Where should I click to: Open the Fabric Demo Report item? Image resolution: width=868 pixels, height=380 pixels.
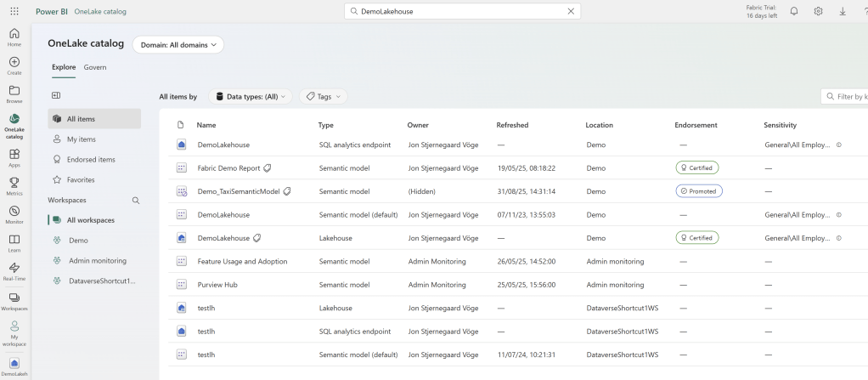pyautogui.click(x=228, y=168)
